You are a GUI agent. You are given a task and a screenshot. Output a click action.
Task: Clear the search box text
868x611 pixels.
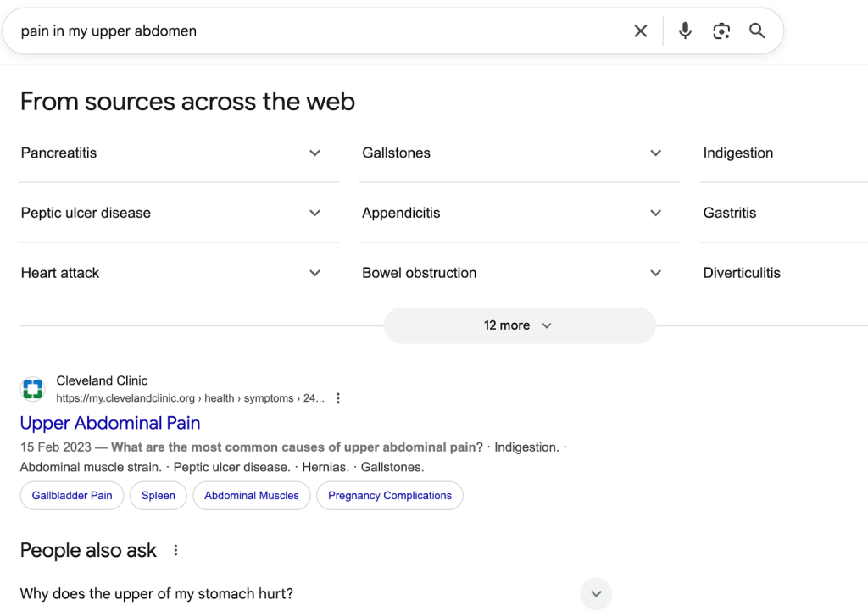[641, 31]
